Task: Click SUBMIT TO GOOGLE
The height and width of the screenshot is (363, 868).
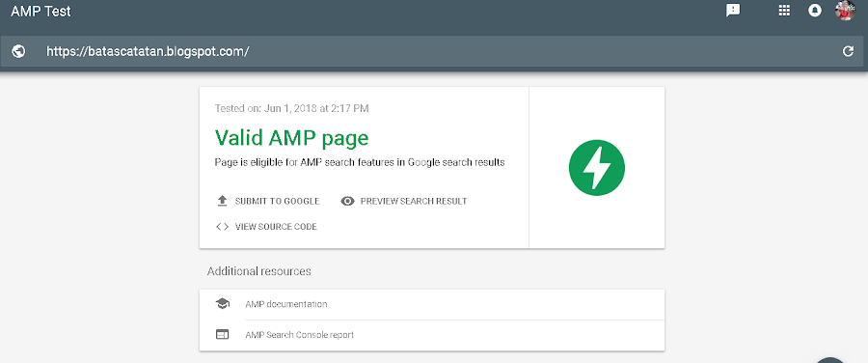Action: click(277, 201)
